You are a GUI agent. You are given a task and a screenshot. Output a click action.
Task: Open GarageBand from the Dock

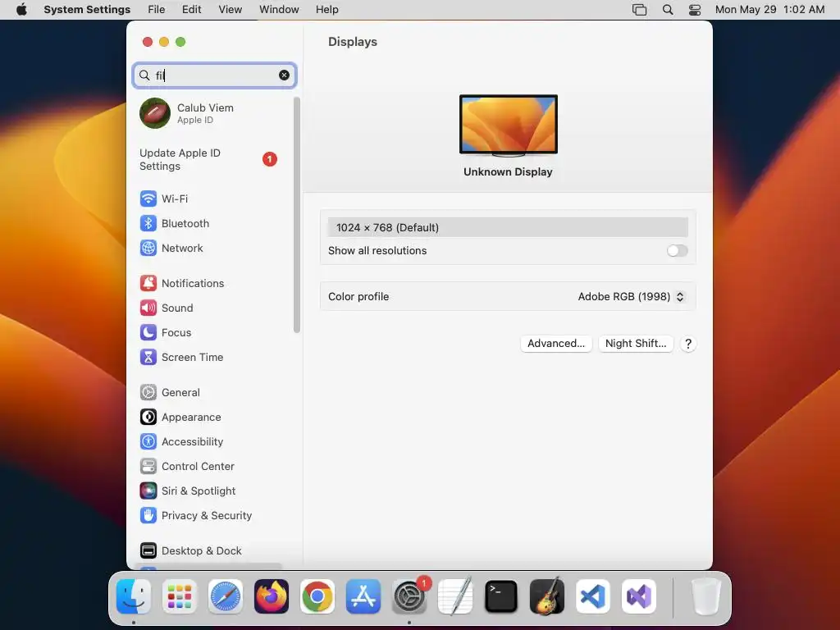547,596
